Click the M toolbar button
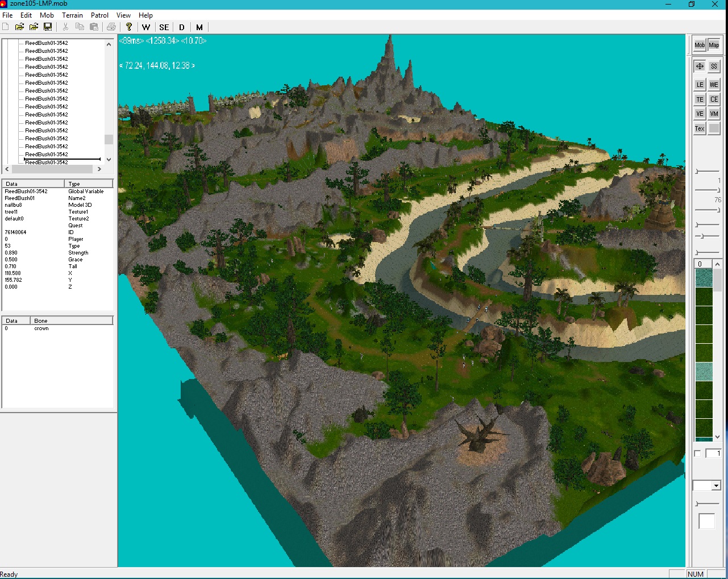 (x=199, y=27)
